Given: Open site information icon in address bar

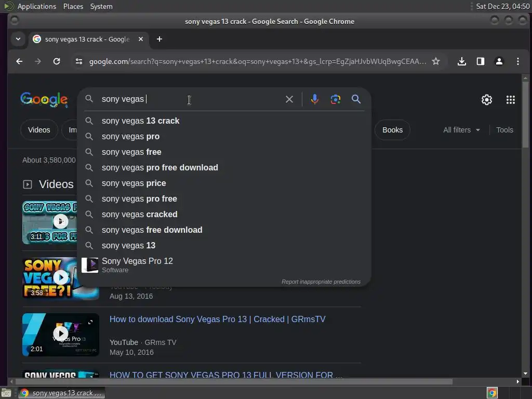Looking at the screenshot, I should (79, 61).
